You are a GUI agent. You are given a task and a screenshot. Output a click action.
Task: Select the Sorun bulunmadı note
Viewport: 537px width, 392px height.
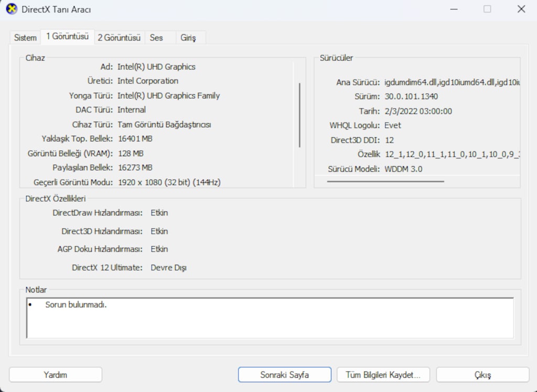click(x=76, y=304)
